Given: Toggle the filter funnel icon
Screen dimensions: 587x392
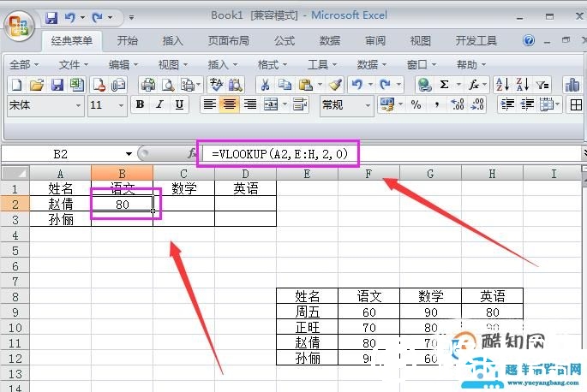Looking at the screenshot, I should pos(542,86).
